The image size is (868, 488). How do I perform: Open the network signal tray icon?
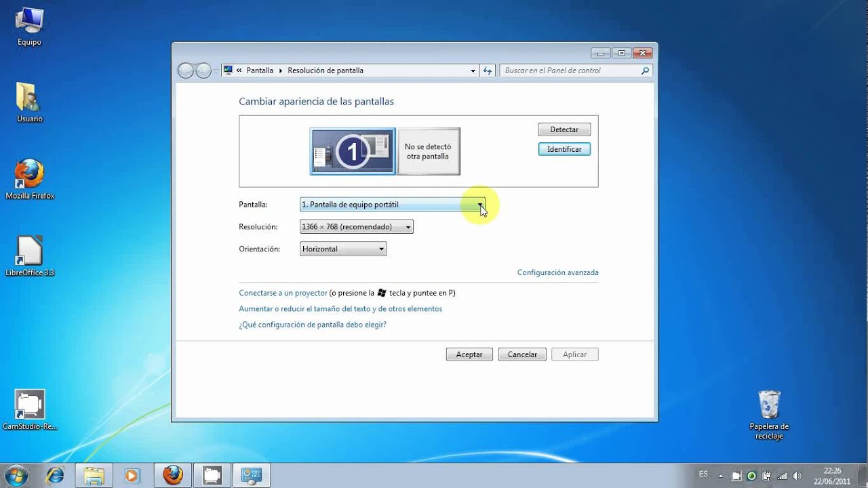(x=781, y=476)
